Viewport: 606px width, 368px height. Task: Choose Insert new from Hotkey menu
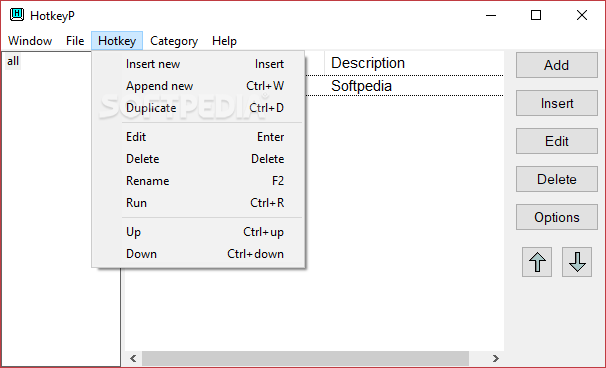pos(198,64)
